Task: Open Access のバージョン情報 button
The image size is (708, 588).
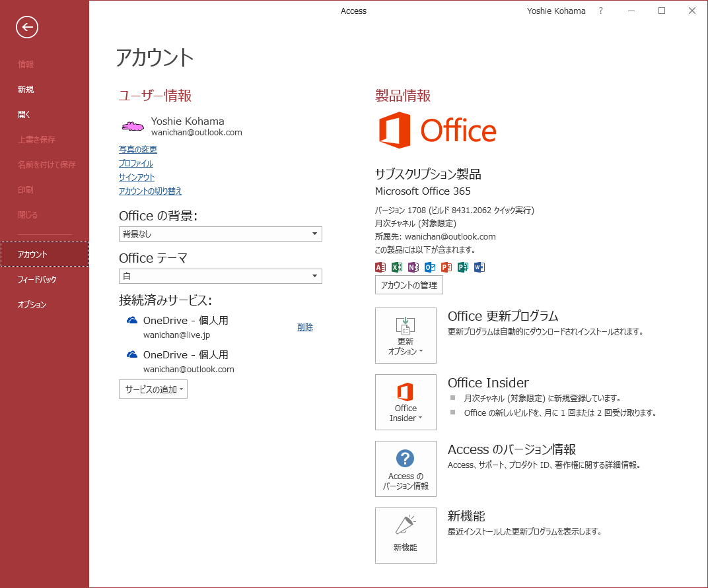Action: [x=406, y=469]
